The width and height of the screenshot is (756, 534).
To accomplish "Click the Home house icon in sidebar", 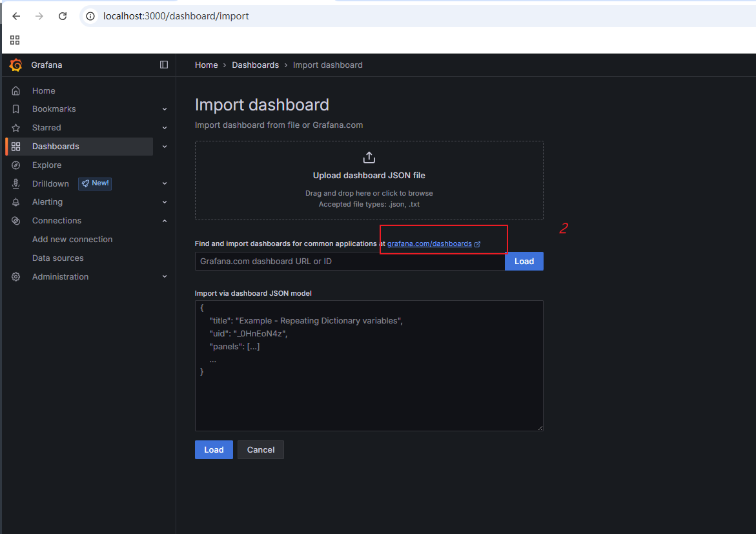I will click(16, 90).
